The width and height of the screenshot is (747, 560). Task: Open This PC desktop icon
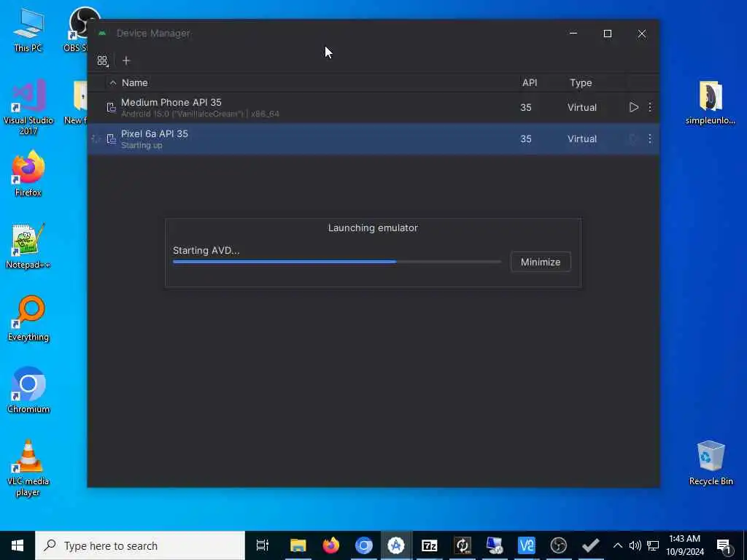(28, 31)
